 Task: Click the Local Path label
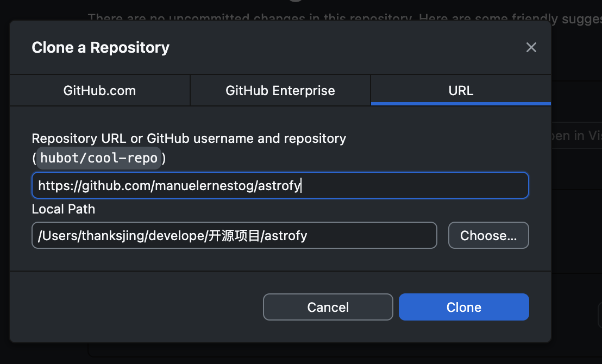coord(64,209)
